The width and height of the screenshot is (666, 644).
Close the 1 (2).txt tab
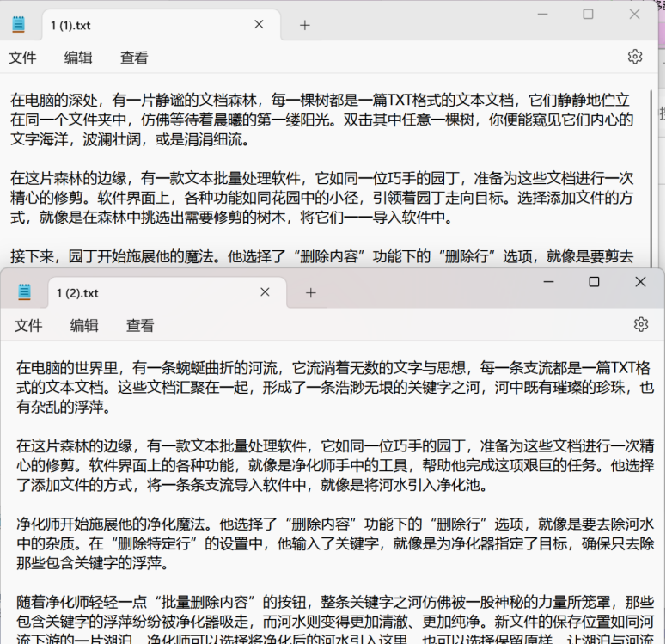pos(266,293)
